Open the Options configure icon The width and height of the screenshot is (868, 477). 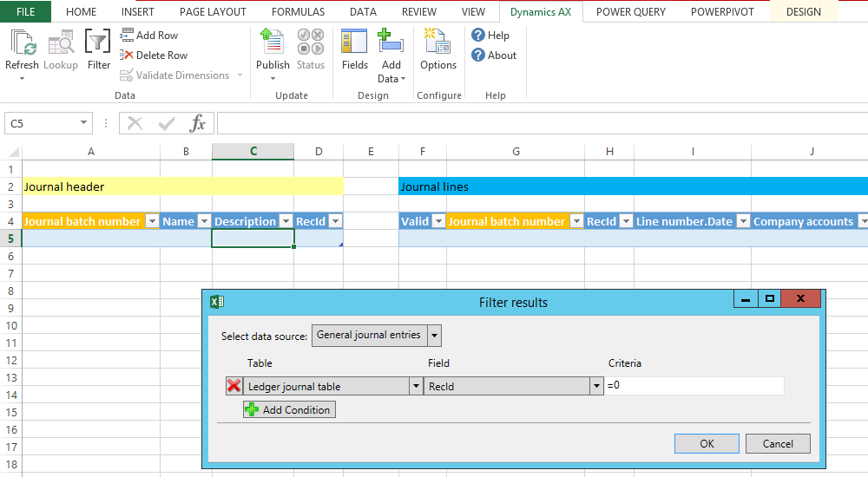tap(437, 45)
